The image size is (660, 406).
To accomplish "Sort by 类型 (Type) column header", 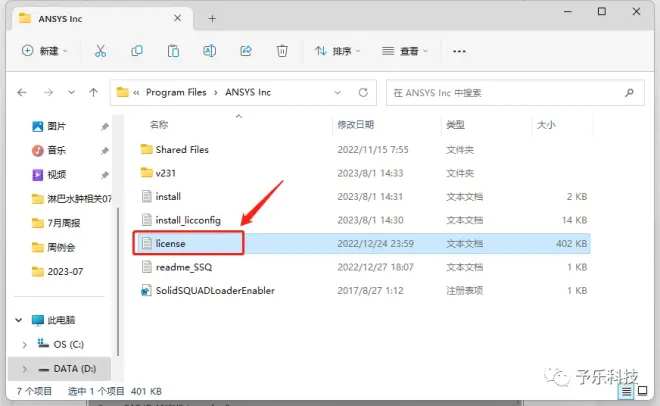I will pos(455,125).
